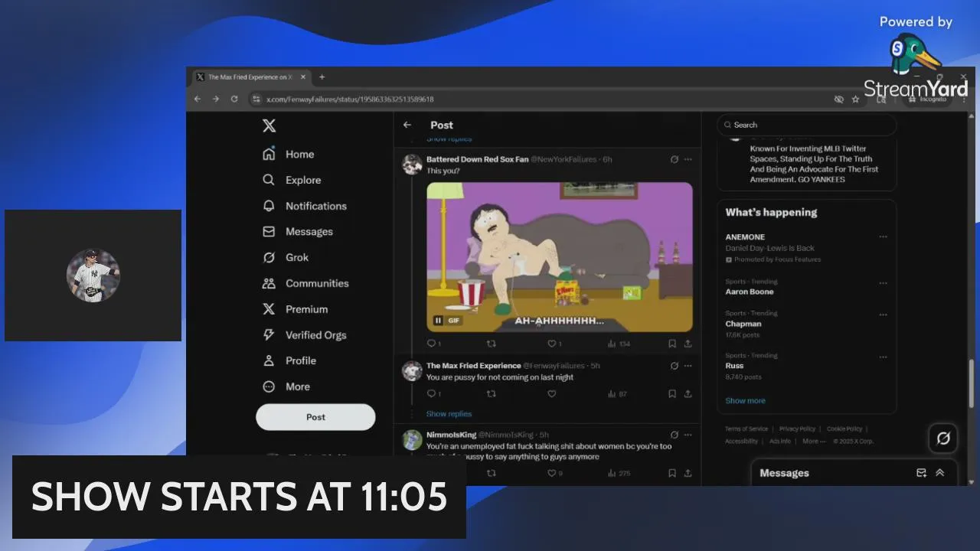Viewport: 980px width, 551px height.
Task: Compose new message in Messages drawer
Action: click(x=921, y=473)
